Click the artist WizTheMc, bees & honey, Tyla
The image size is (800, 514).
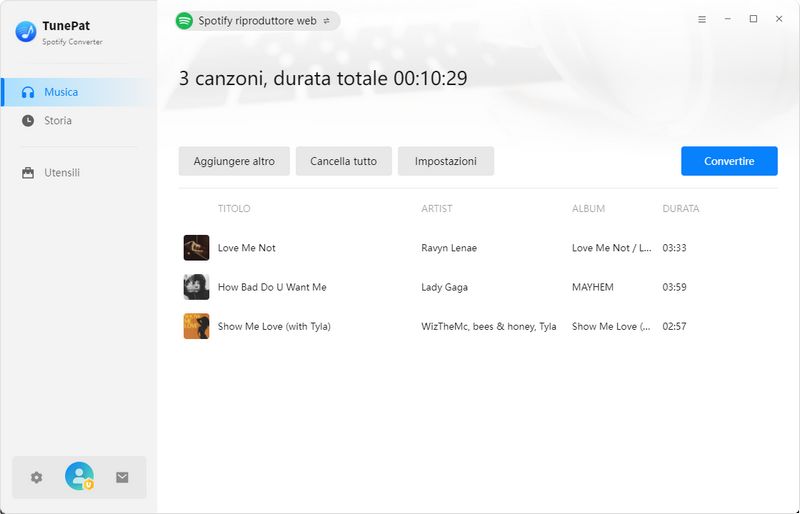[489, 327]
